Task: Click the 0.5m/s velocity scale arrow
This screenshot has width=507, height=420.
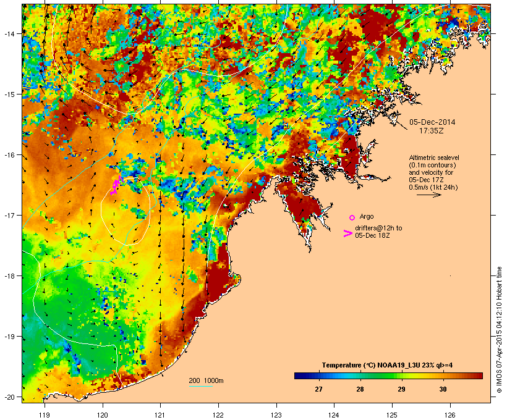Action: (428, 195)
